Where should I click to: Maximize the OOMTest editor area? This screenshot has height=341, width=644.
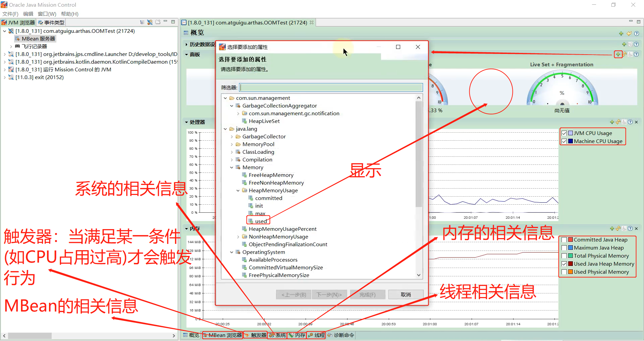point(638,21)
